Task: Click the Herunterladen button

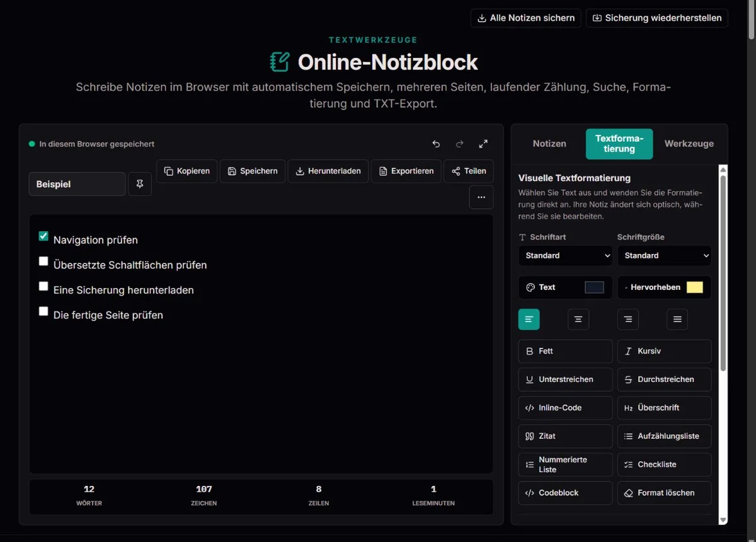Action: click(328, 171)
